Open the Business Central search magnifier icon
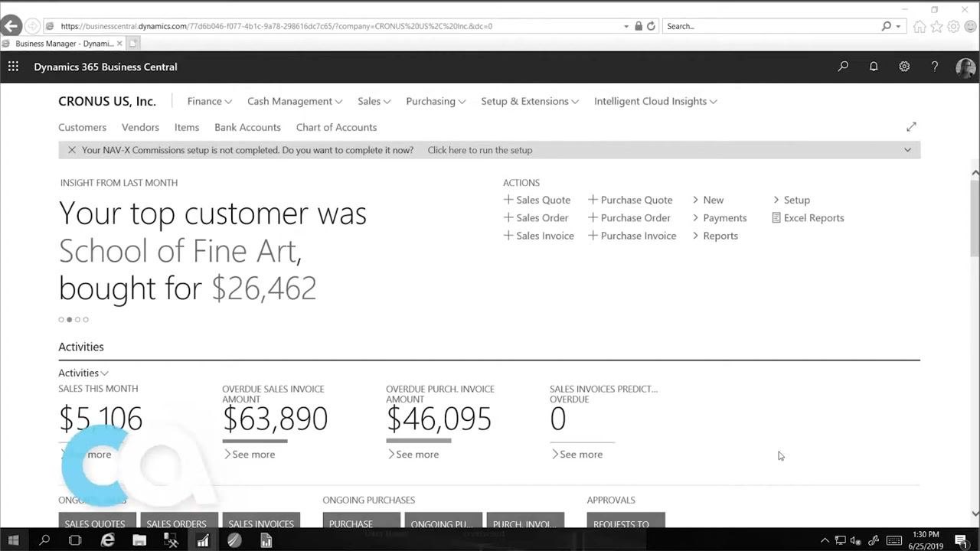Screen dimensions: 980x551 tap(843, 67)
